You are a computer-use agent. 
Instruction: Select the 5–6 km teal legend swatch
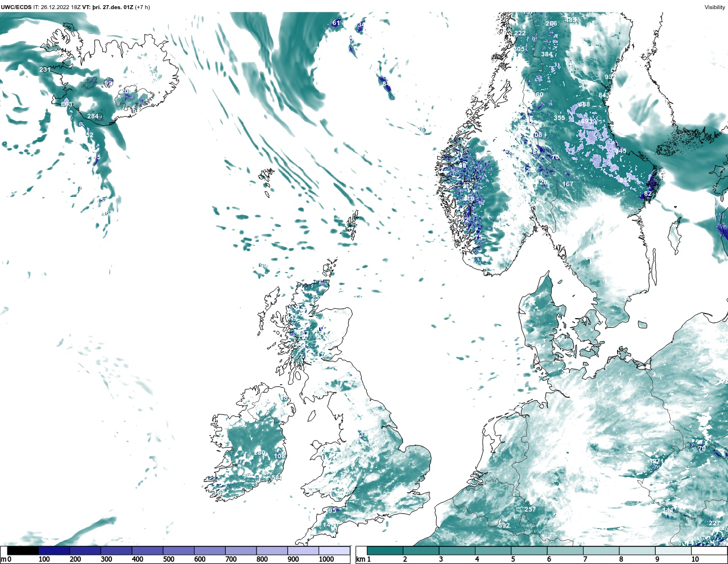click(x=529, y=550)
